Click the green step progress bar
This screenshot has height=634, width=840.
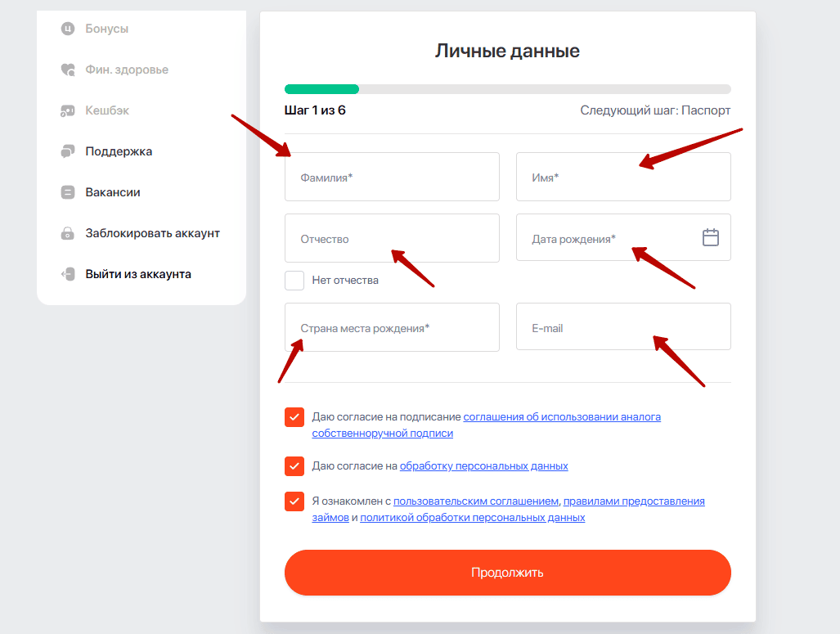(x=322, y=89)
